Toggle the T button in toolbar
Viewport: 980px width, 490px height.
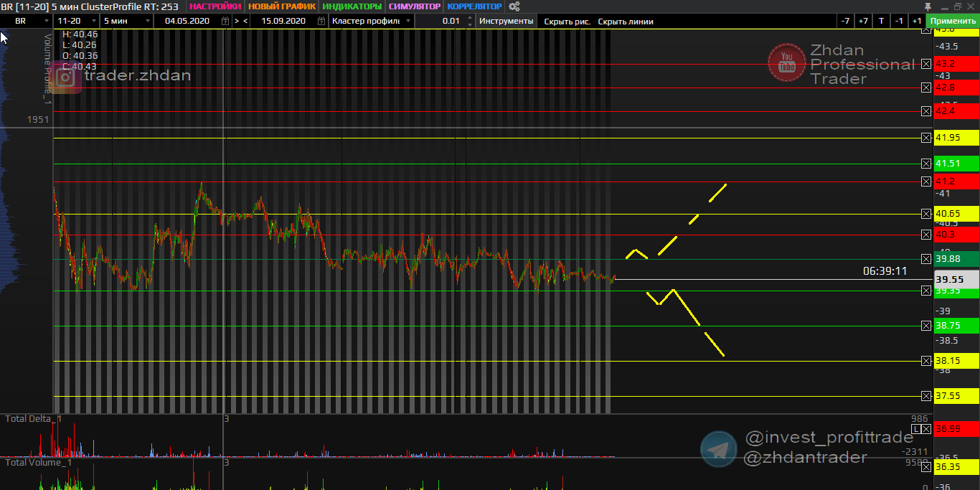coord(881,21)
